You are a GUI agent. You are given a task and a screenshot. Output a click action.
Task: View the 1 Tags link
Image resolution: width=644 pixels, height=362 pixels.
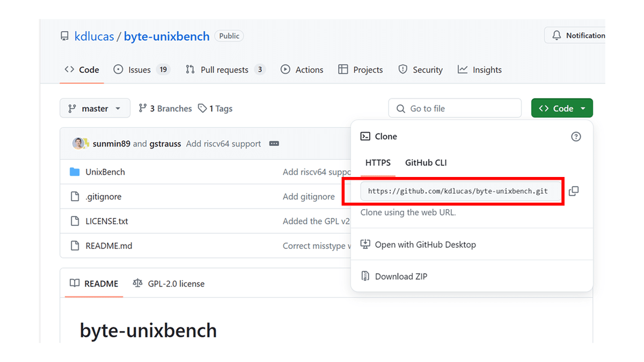click(x=215, y=108)
